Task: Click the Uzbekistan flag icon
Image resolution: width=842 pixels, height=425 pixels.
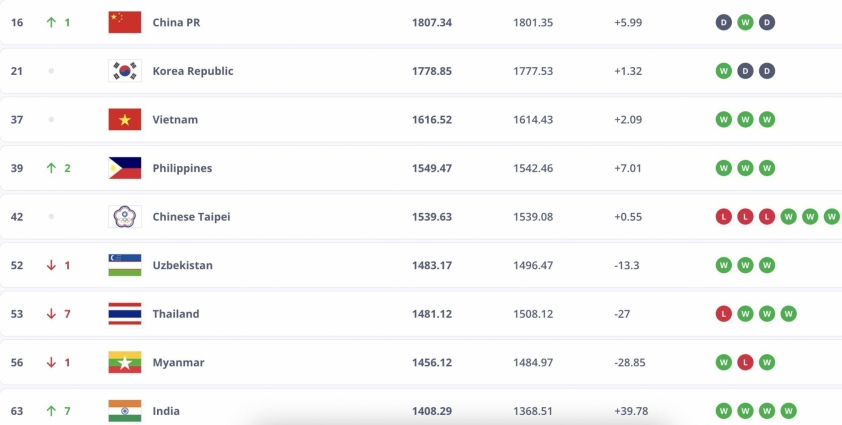Action: 125,265
